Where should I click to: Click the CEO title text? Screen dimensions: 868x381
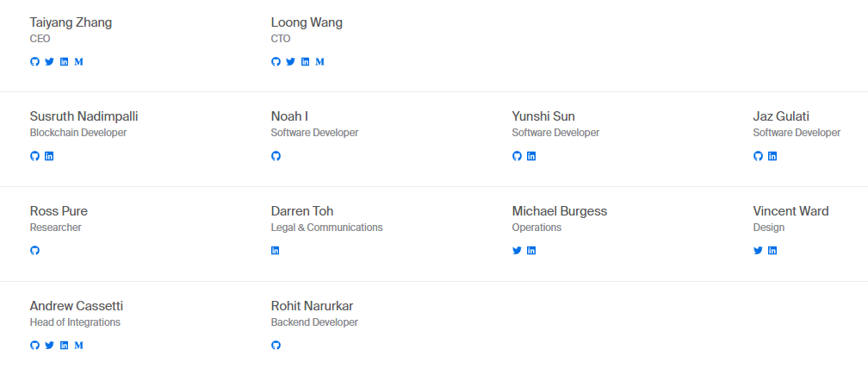(40, 39)
